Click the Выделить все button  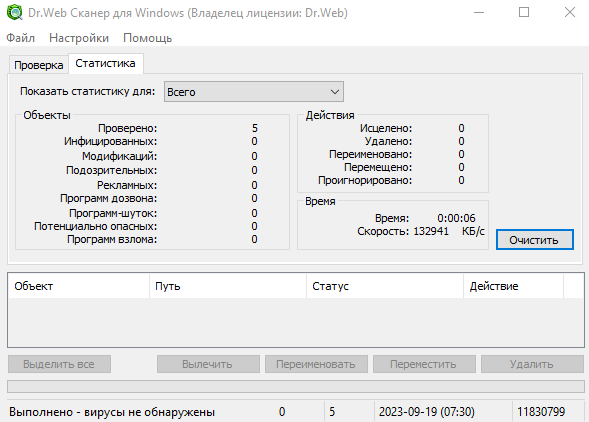pyautogui.click(x=59, y=364)
